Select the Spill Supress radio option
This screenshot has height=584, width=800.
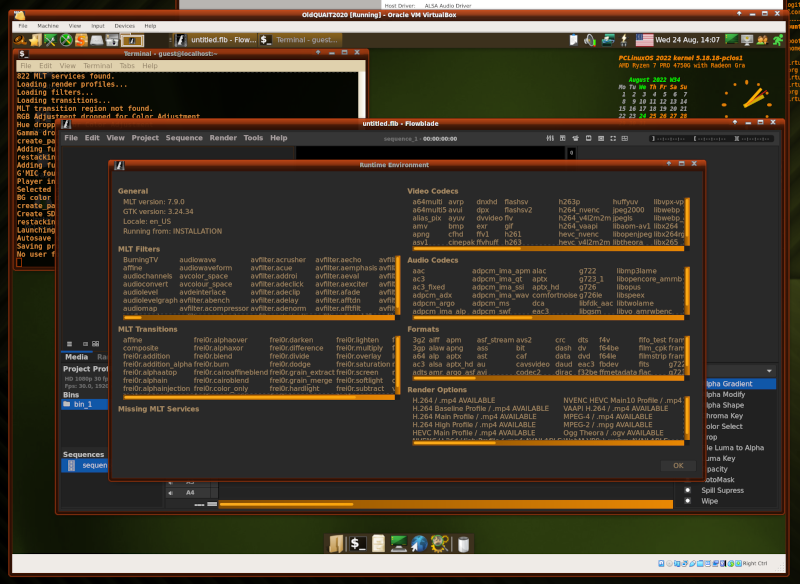tap(687, 490)
